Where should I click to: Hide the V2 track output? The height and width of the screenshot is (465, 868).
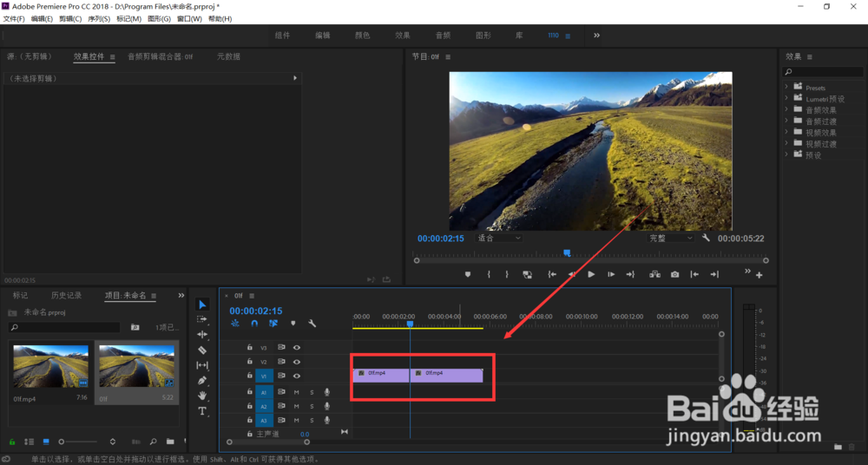coord(297,362)
